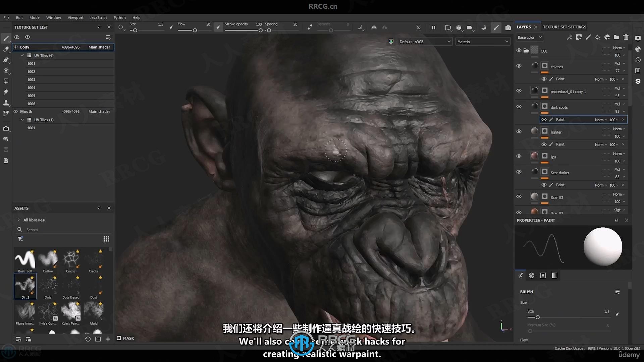Image resolution: width=644 pixels, height=362 pixels.
Task: Click the symmetry mirror icon in top toolbar
Action: (374, 27)
